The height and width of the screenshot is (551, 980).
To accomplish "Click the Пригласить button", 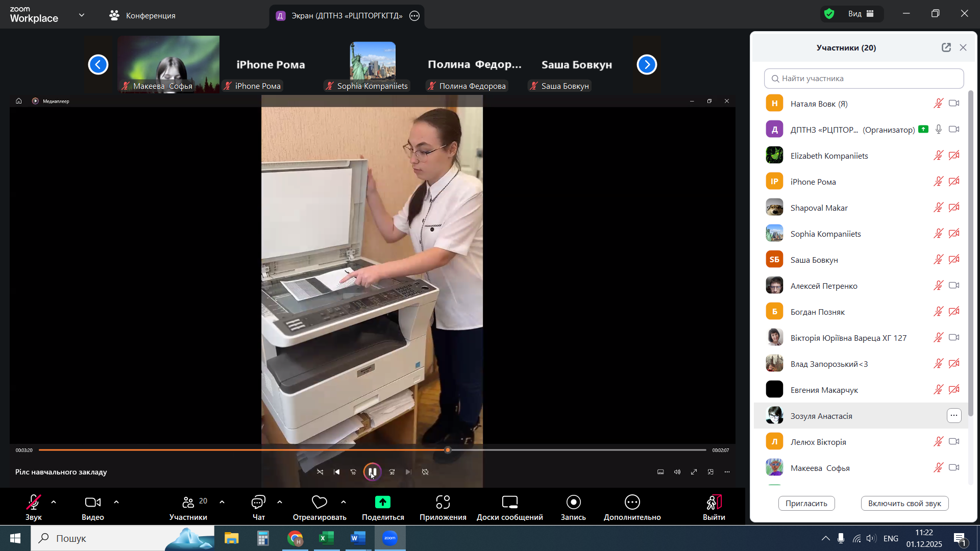I will click(x=806, y=504).
